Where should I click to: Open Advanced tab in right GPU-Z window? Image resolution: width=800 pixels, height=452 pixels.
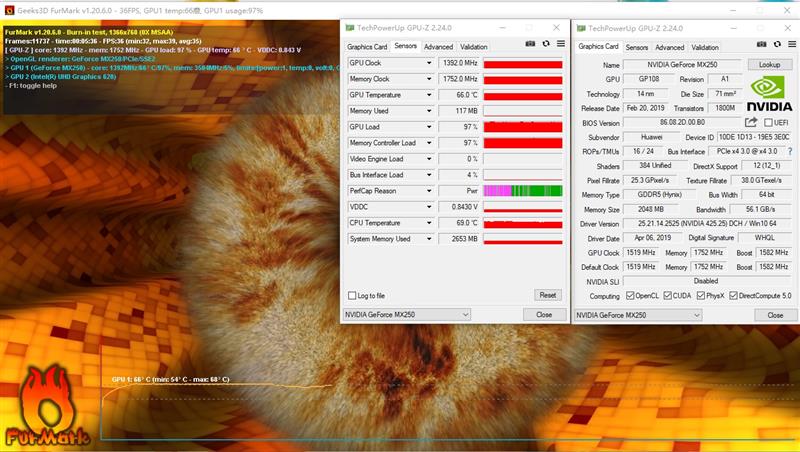pyautogui.click(x=669, y=47)
